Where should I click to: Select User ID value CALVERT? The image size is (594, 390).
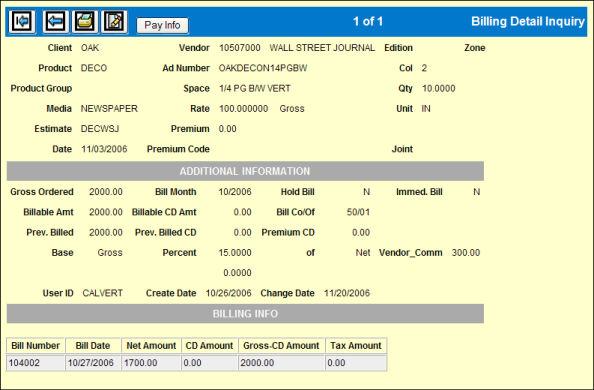click(x=103, y=293)
